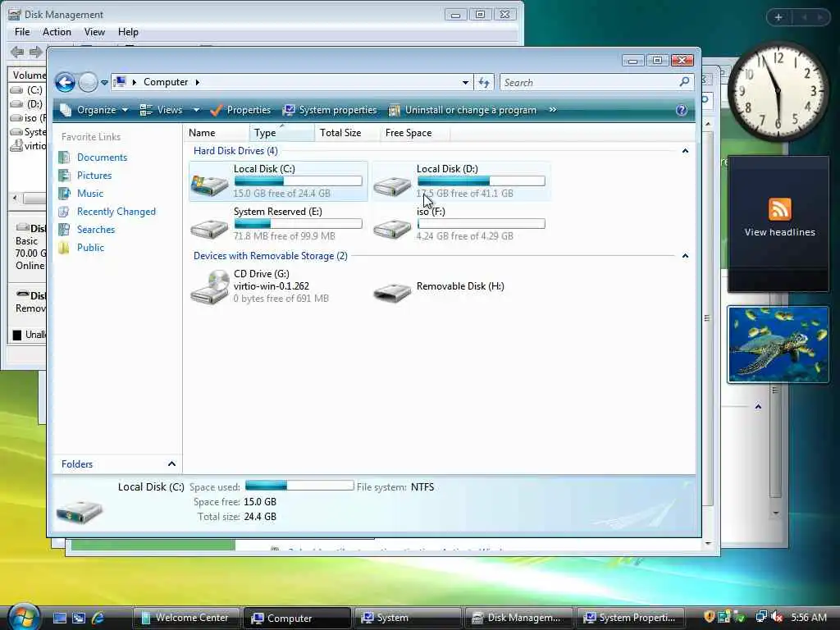Open System properties from the toolbar

click(x=330, y=110)
